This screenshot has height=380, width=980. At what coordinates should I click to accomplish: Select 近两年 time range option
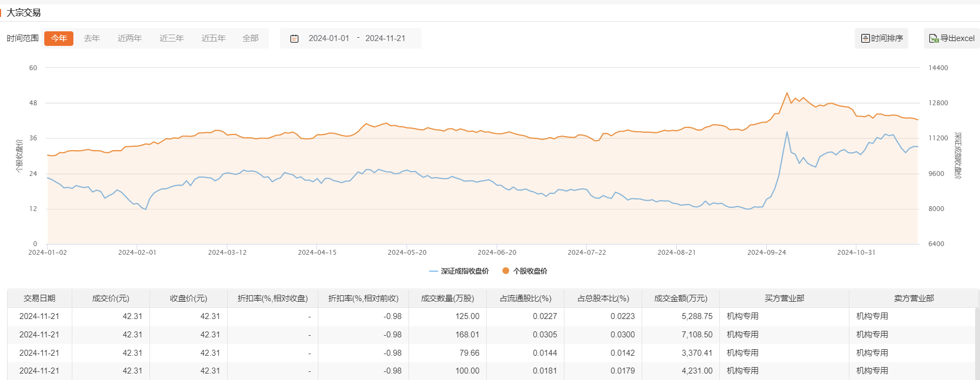coord(130,38)
